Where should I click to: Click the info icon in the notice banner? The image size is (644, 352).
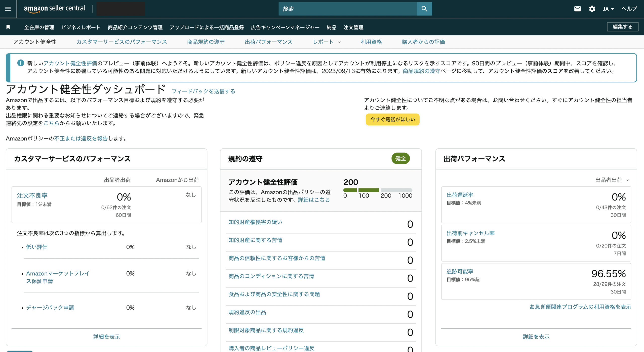(x=21, y=63)
